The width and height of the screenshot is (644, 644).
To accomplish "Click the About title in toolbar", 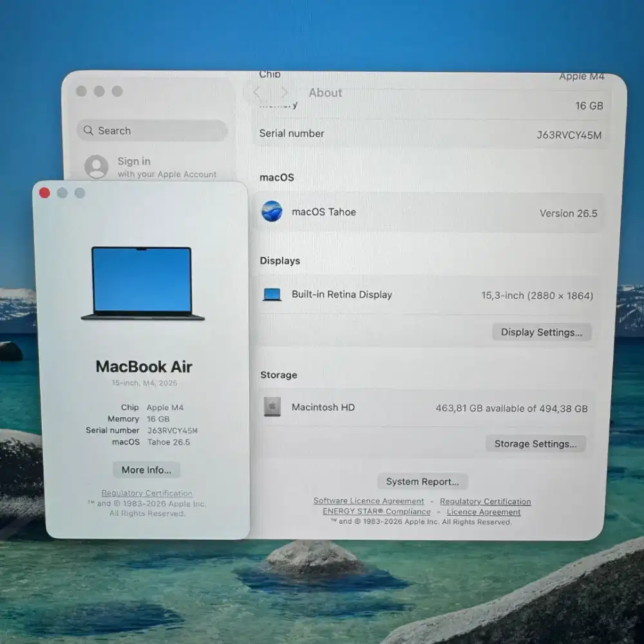I will pos(325,92).
